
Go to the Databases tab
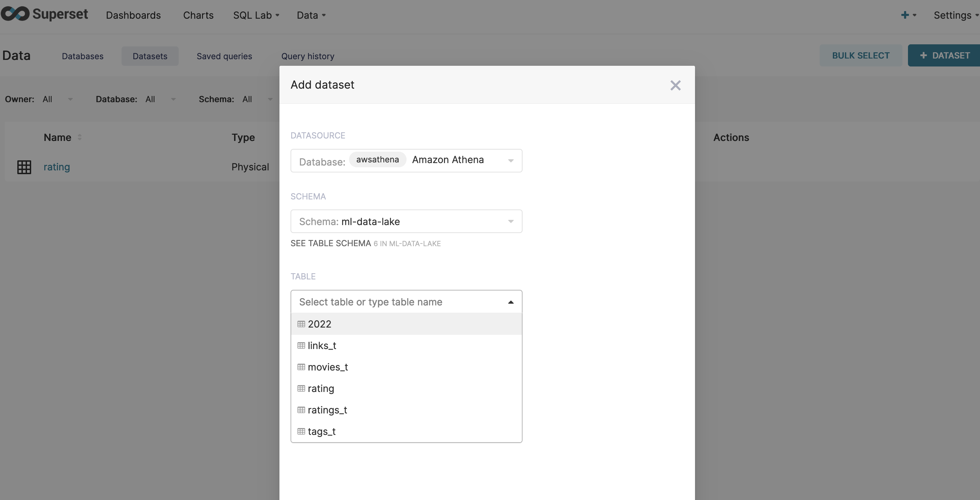pos(82,56)
